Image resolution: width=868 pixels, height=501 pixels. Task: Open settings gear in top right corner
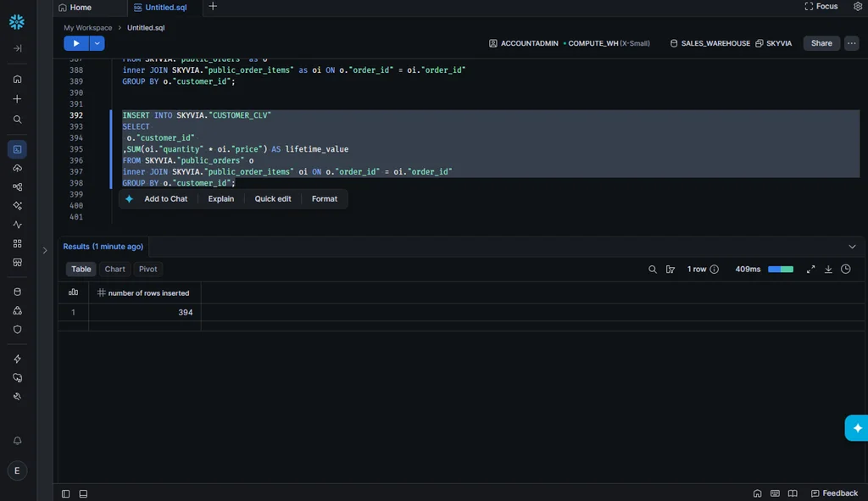pyautogui.click(x=858, y=7)
